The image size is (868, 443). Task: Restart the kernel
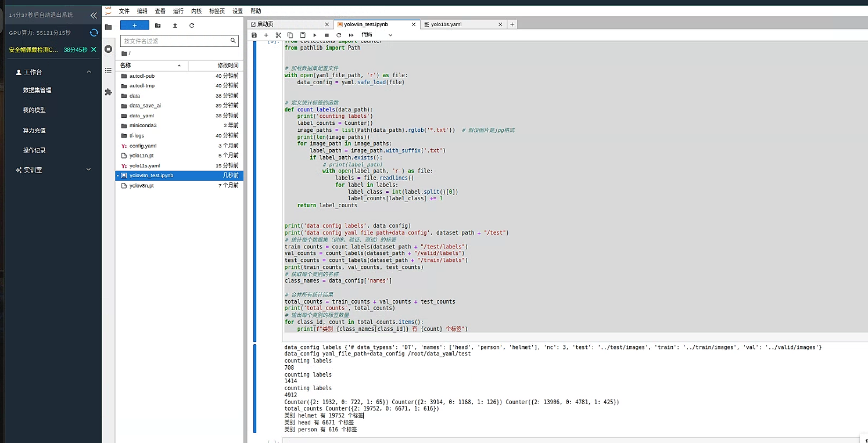pyautogui.click(x=339, y=35)
